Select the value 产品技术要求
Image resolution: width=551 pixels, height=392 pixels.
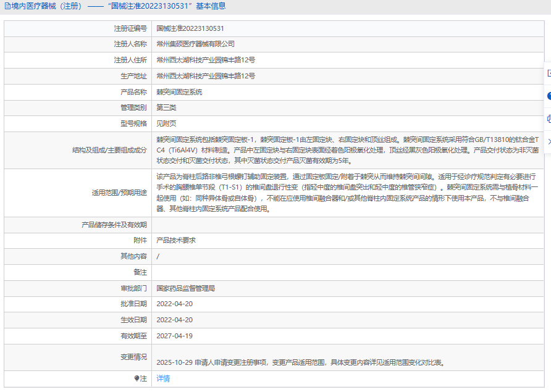click(x=176, y=240)
